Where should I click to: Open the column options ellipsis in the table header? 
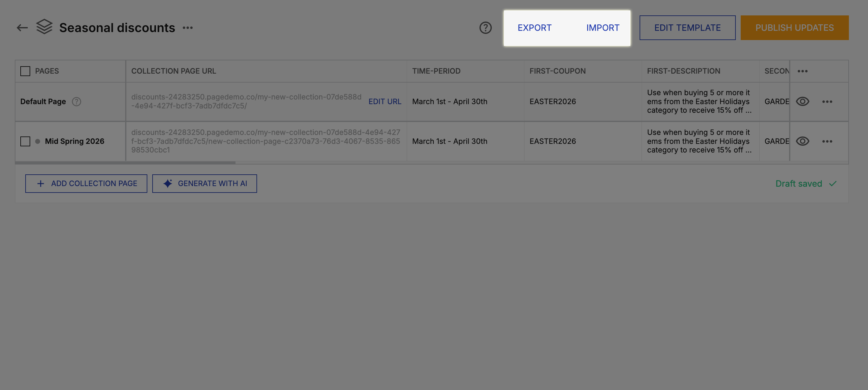pyautogui.click(x=803, y=71)
